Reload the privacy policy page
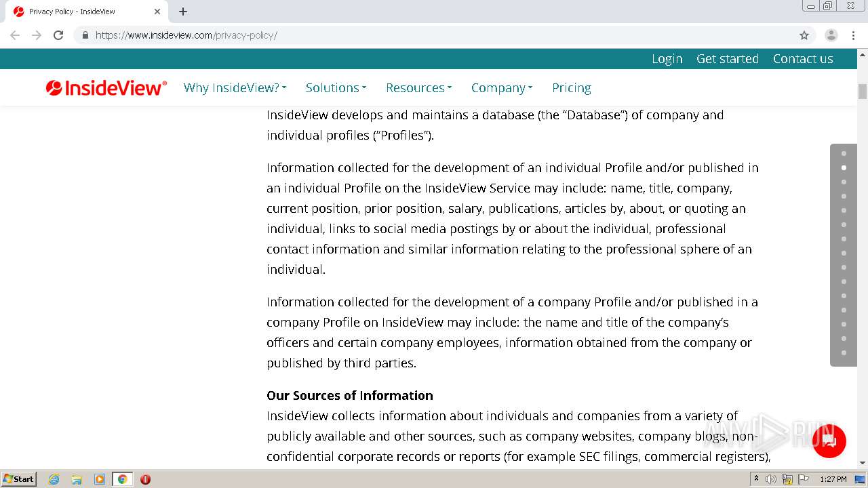Viewport: 868px width, 488px height. [58, 35]
